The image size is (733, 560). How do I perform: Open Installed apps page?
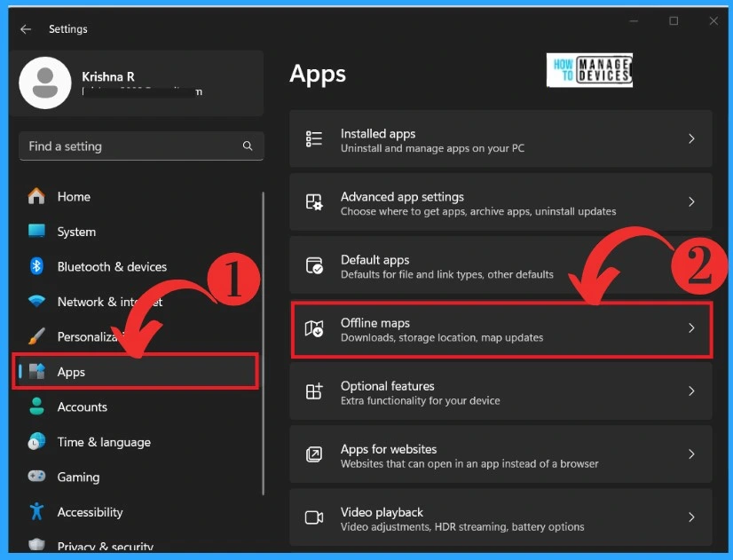pos(500,138)
